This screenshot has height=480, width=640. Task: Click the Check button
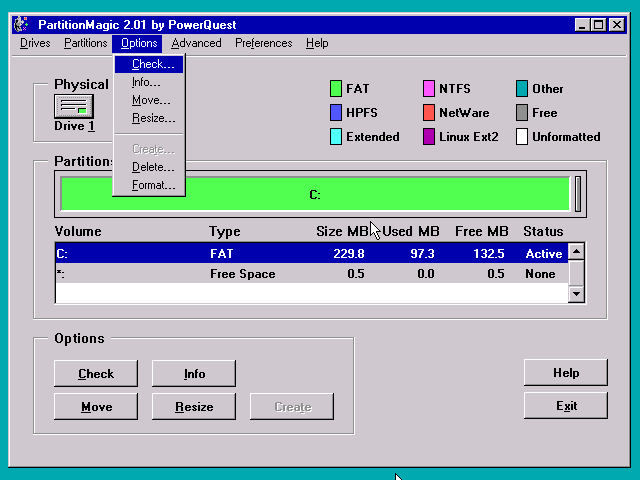[x=96, y=373]
